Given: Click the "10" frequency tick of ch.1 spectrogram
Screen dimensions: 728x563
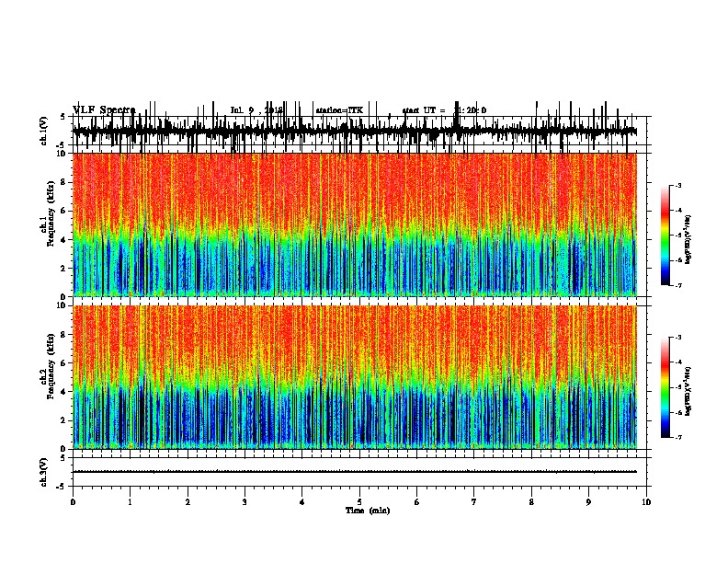Looking at the screenshot, I should (x=63, y=154).
